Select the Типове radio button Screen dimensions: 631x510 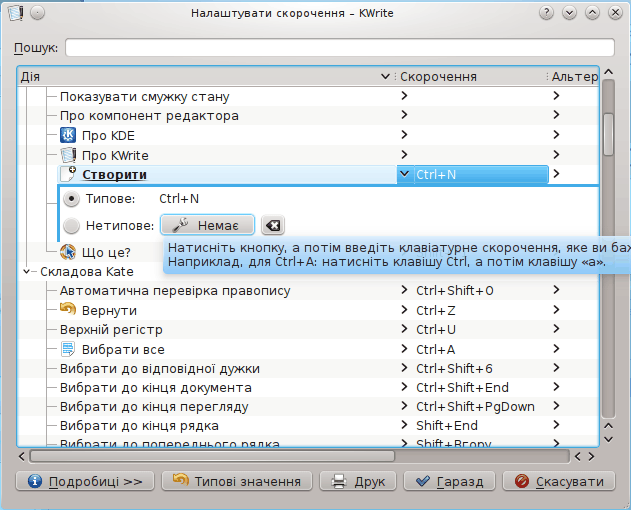(x=72, y=199)
